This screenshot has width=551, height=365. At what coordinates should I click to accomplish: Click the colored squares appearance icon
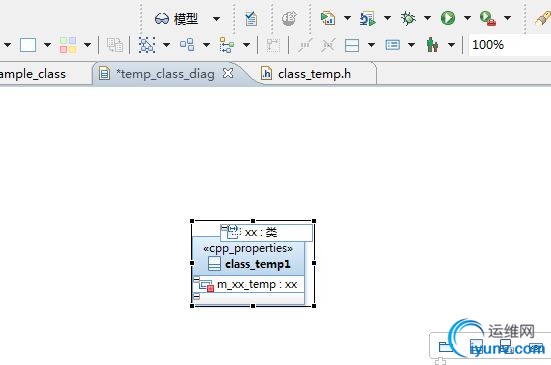point(68,45)
